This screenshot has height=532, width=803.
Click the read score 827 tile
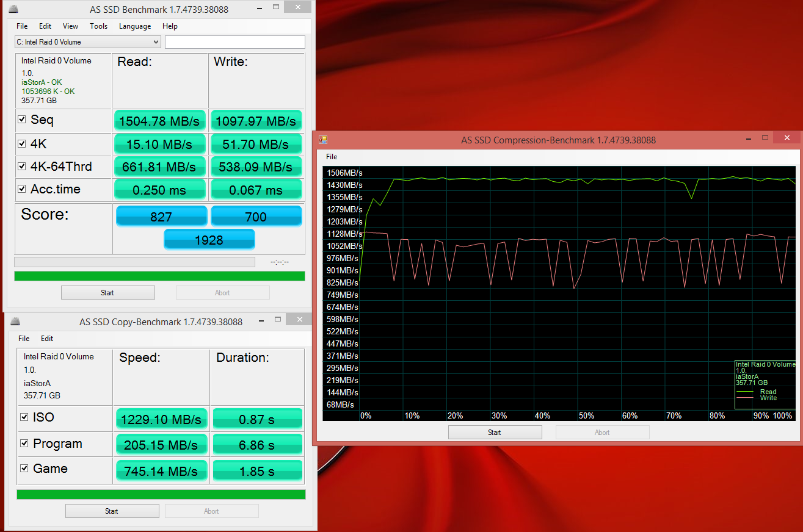(161, 217)
